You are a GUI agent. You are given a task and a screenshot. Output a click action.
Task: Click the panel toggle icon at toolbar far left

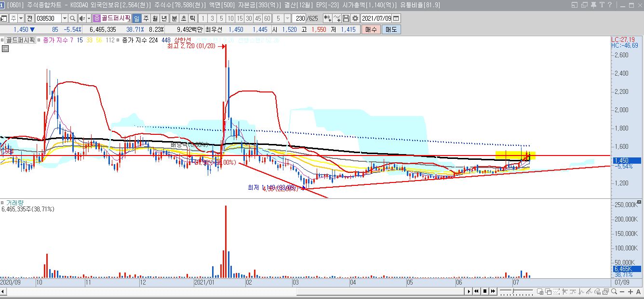tap(3, 18)
